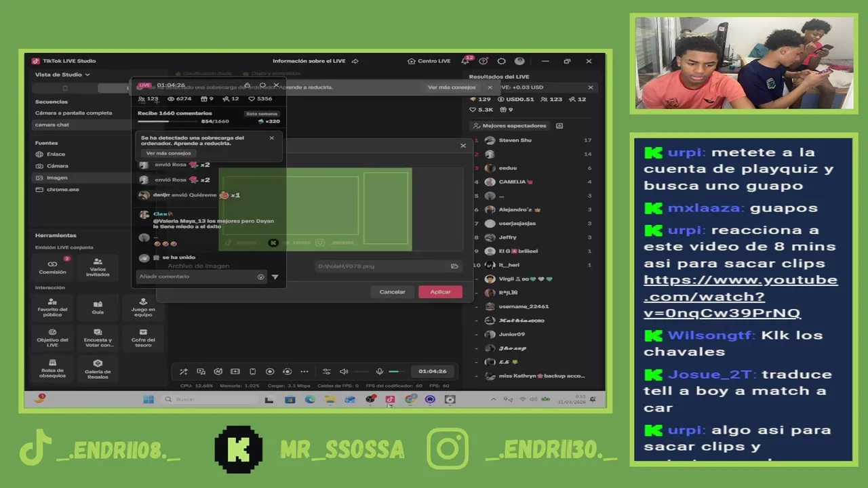Dismiss overload warning in chat window
Screen dimensions: 868x488
(272, 138)
